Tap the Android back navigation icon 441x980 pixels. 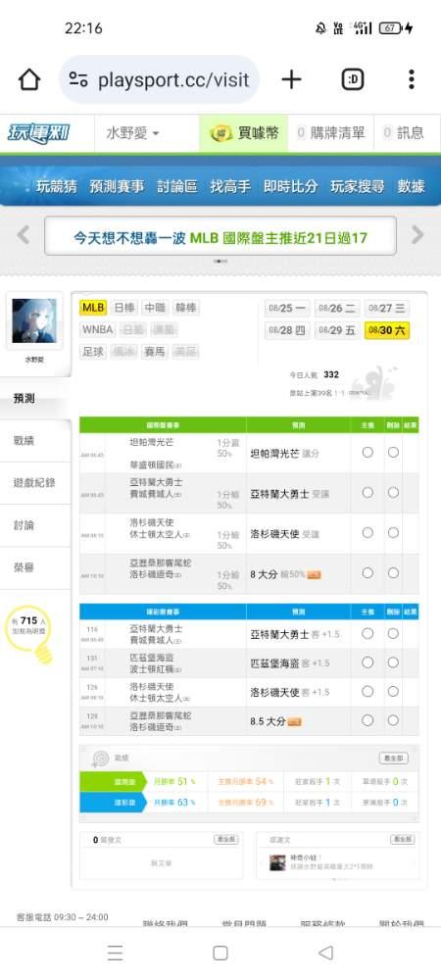coord(325,953)
